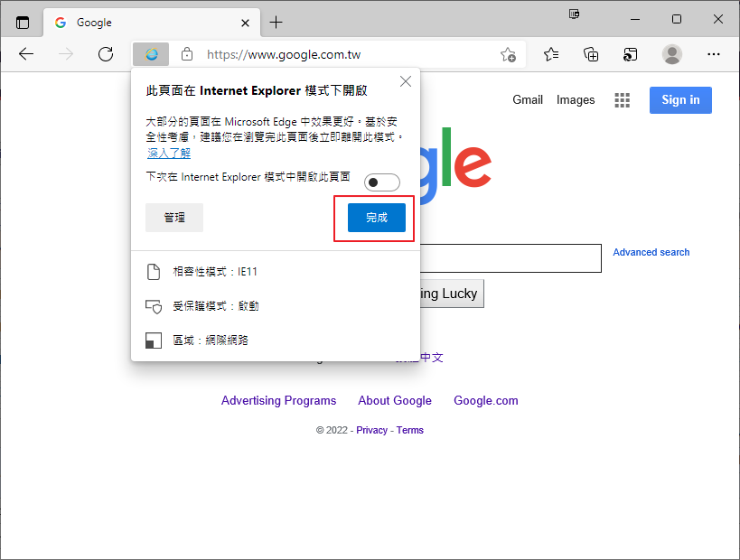Click the 受保護模式：啟動 text
740x560 pixels.
point(216,306)
